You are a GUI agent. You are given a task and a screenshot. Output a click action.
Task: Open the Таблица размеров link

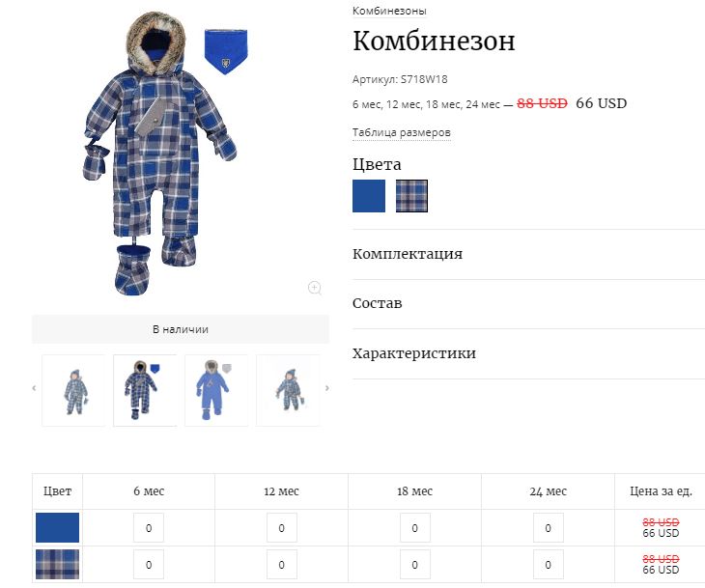click(402, 132)
